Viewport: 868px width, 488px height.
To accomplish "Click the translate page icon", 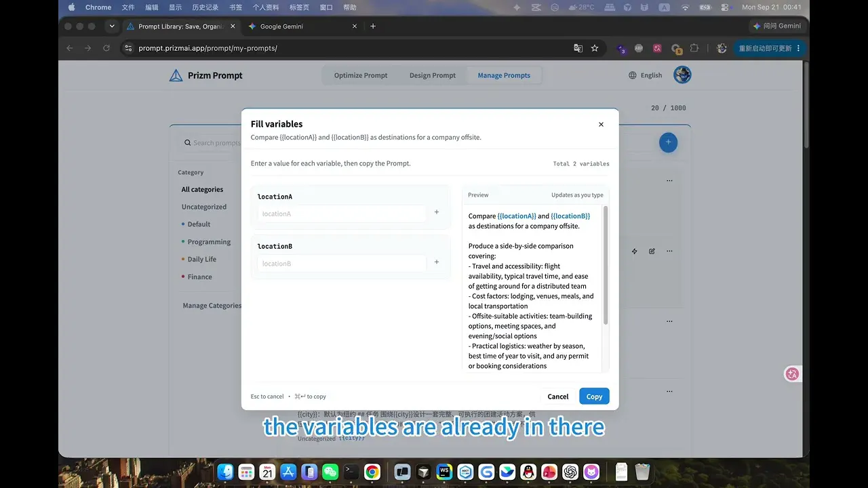I will (x=578, y=48).
